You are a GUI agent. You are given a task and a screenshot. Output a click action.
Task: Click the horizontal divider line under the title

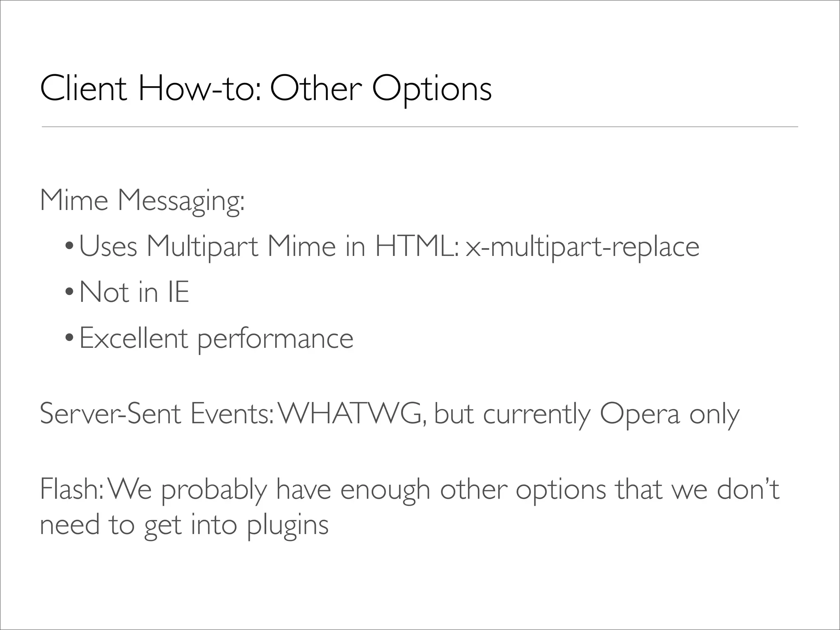pos(419,127)
